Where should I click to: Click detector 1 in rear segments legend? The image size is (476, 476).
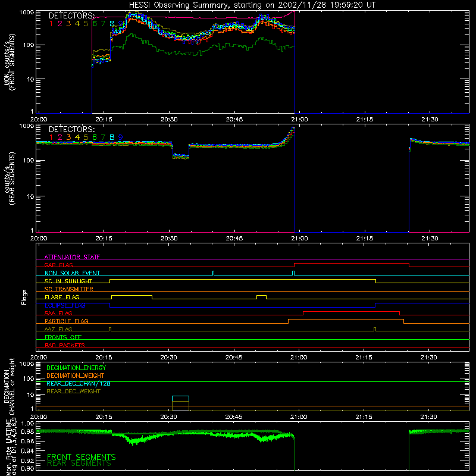point(51,137)
